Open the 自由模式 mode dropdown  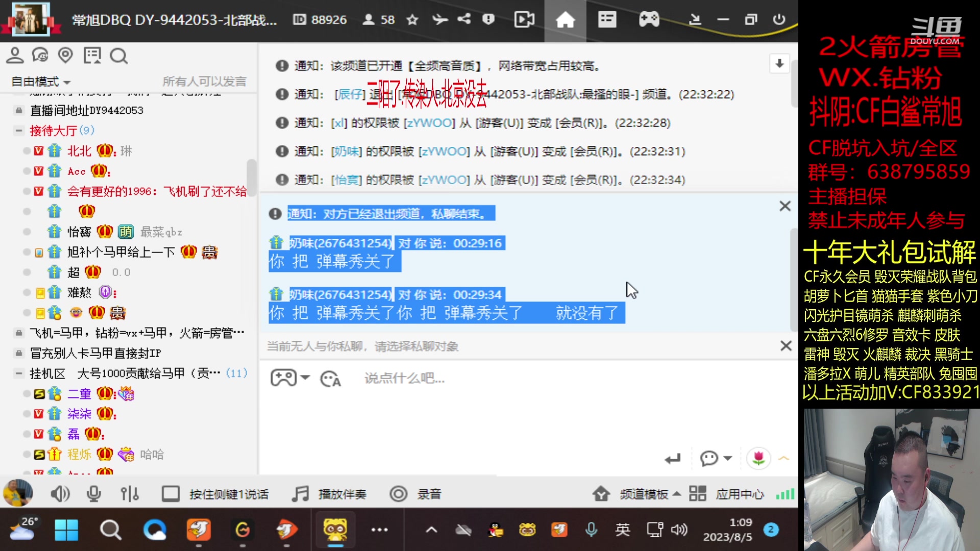[40, 81]
